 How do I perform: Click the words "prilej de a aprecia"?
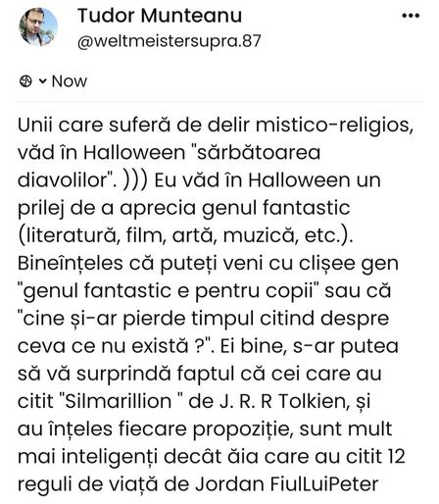coord(107,208)
